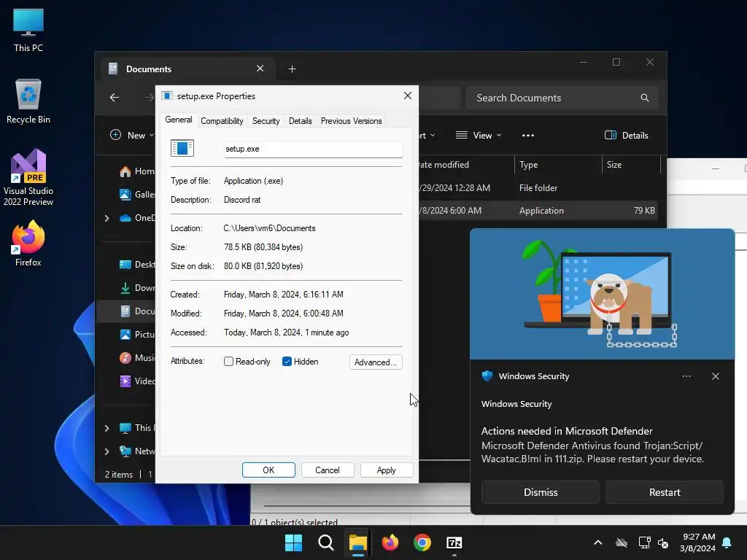Select Music in navigation pane
The width and height of the screenshot is (747, 560).
136,357
